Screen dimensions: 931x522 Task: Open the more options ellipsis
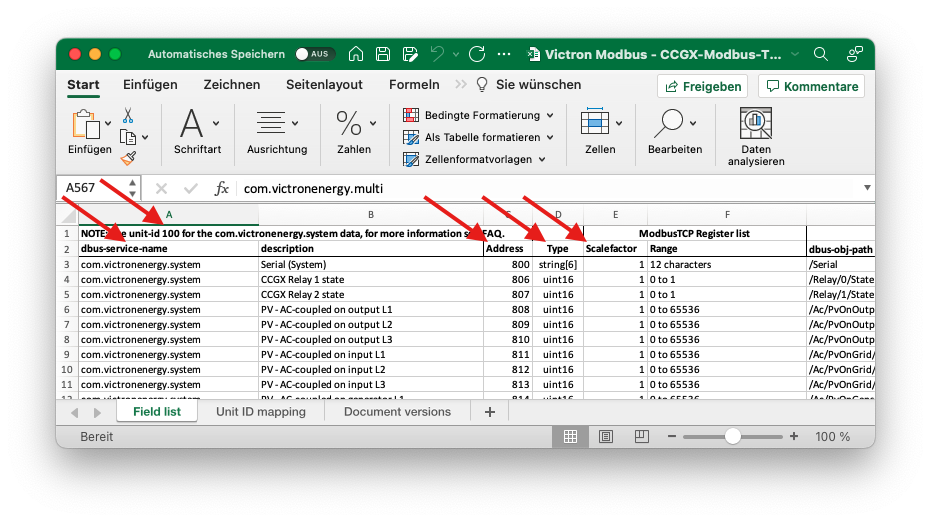[x=504, y=54]
